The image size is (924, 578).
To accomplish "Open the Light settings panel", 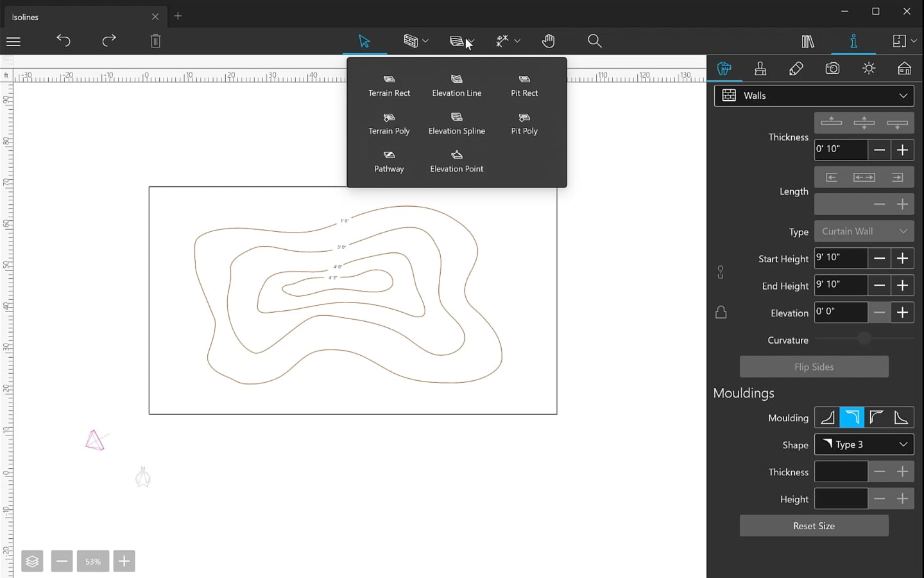I will point(869,68).
